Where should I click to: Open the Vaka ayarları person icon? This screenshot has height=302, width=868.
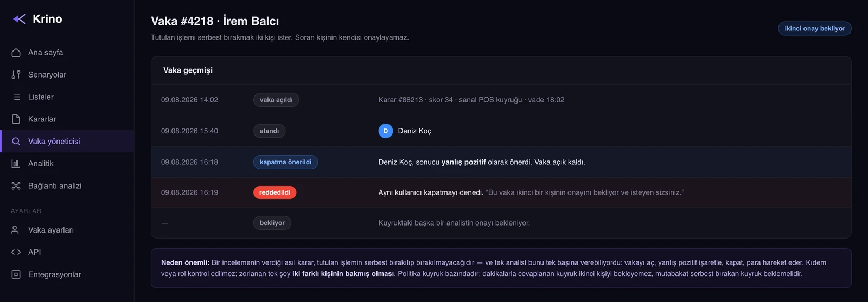click(x=16, y=230)
